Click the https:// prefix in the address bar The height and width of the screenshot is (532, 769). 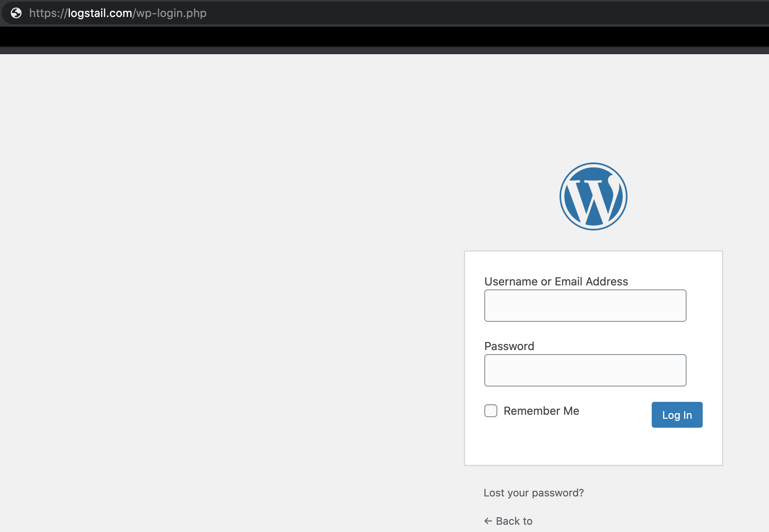(48, 13)
